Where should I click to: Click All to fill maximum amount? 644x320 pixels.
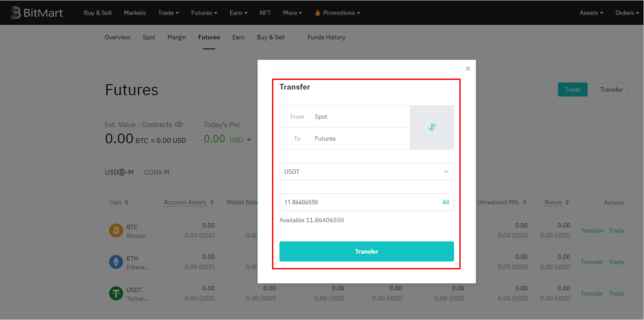pyautogui.click(x=446, y=202)
